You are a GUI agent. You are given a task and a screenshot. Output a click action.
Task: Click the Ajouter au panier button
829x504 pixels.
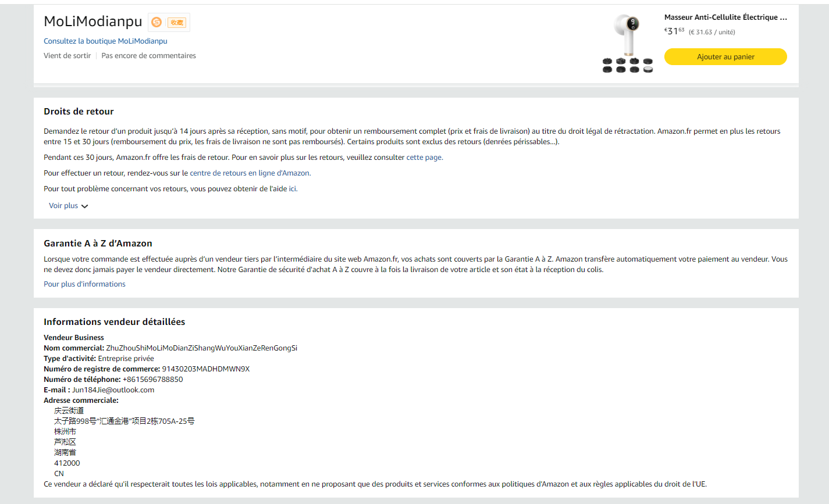pos(725,57)
